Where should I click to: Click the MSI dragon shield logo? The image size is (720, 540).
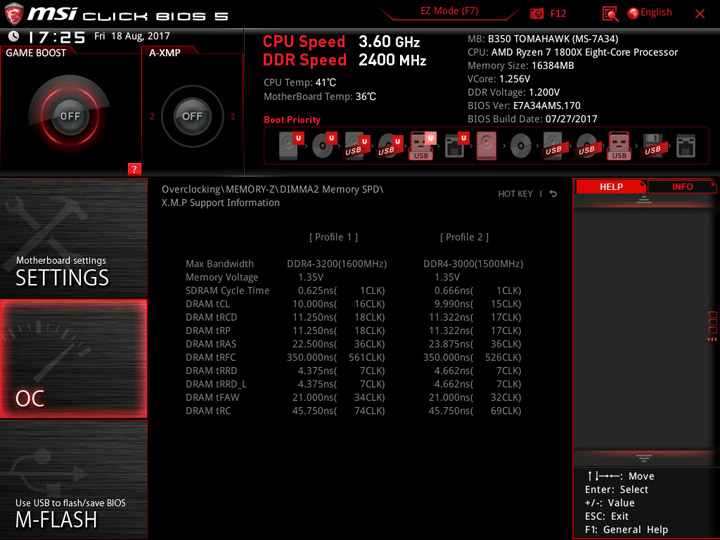pos(13,14)
